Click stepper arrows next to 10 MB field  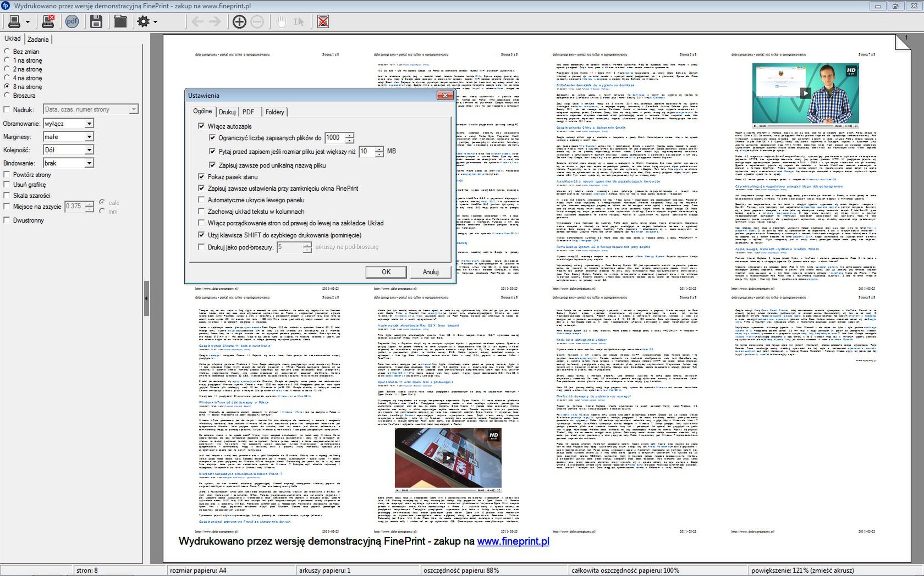(380, 151)
